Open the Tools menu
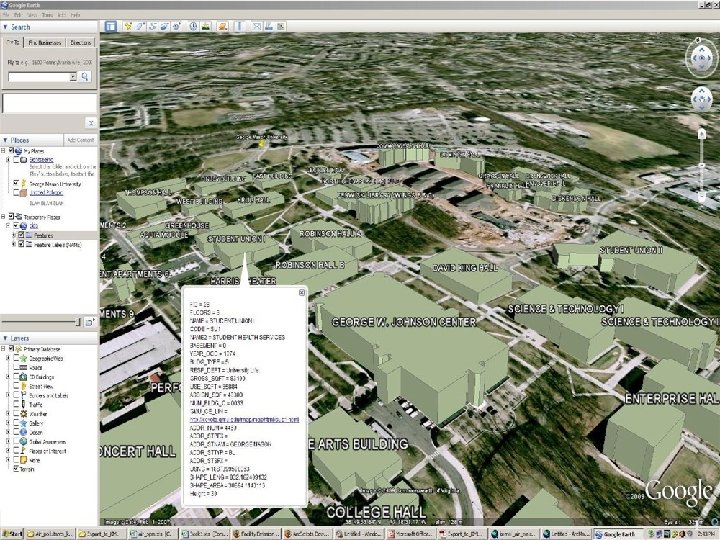720x540 pixels. pyautogui.click(x=47, y=15)
